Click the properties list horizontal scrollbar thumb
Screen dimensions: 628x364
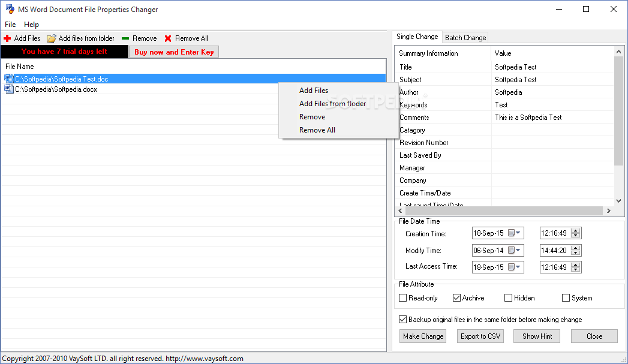coord(504,210)
